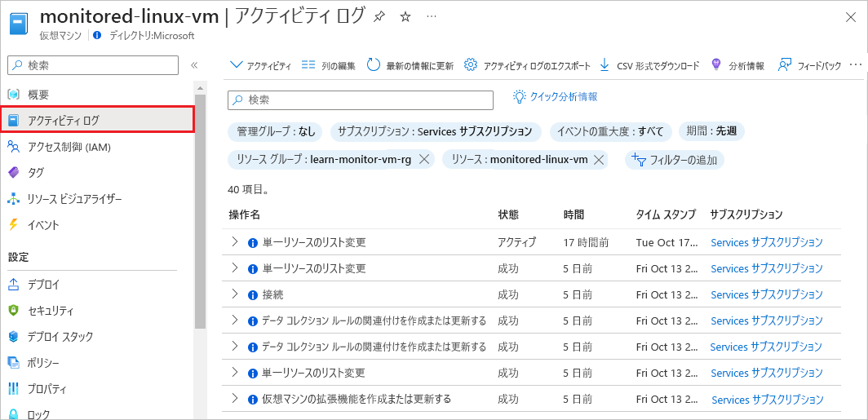Open the イベントの重大度 : すべて filter
This screenshot has width=868, height=420.
click(x=610, y=131)
